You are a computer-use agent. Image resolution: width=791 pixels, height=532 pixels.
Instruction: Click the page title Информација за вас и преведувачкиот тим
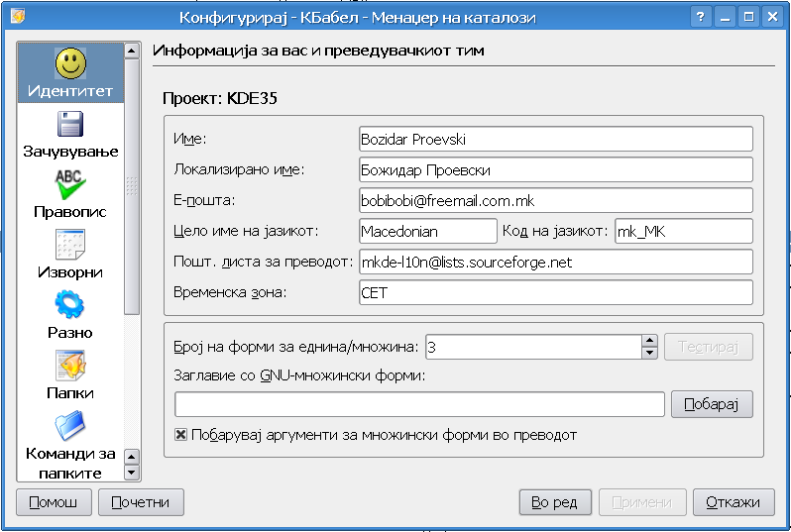tap(318, 51)
